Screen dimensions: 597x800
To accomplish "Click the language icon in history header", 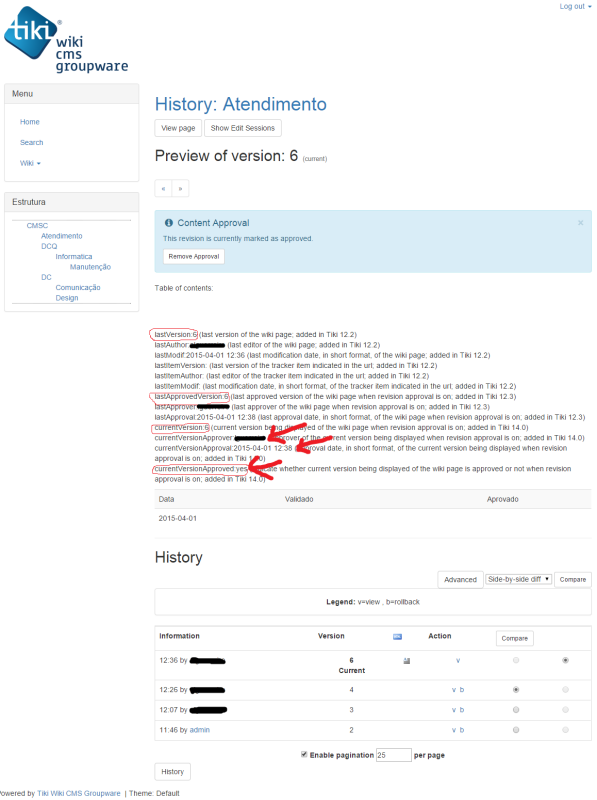I will tap(397, 637).
